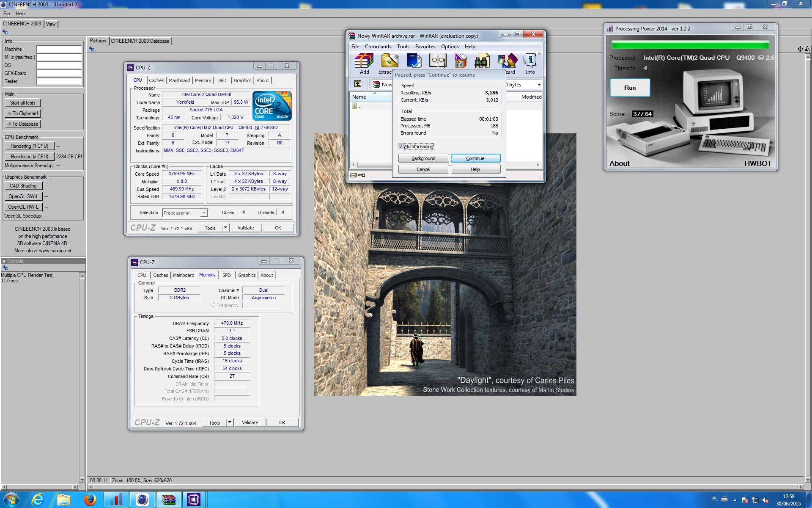The height and width of the screenshot is (508, 812).
Task: Toggle the Multithreading checkbox
Action: point(401,146)
